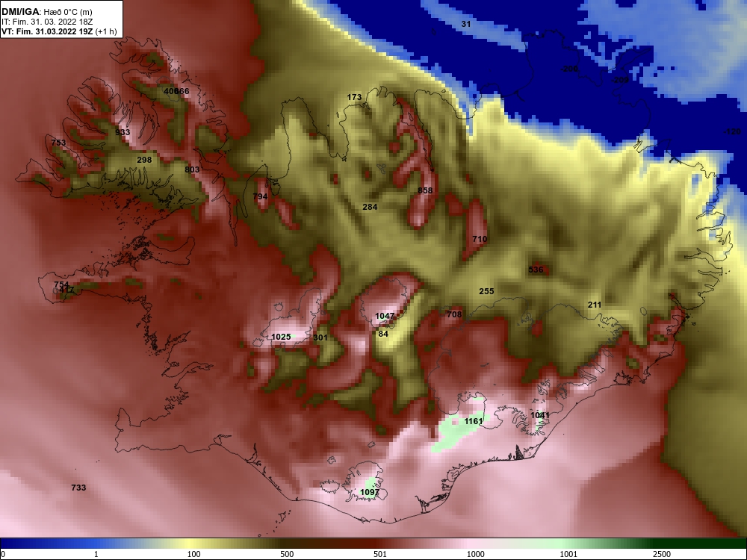Image resolution: width=747 pixels, height=560 pixels.
Task: Click the legend label 0
Action: 3,554
